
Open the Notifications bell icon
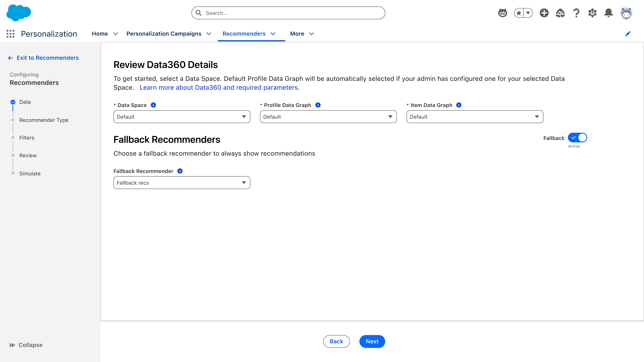pos(608,13)
